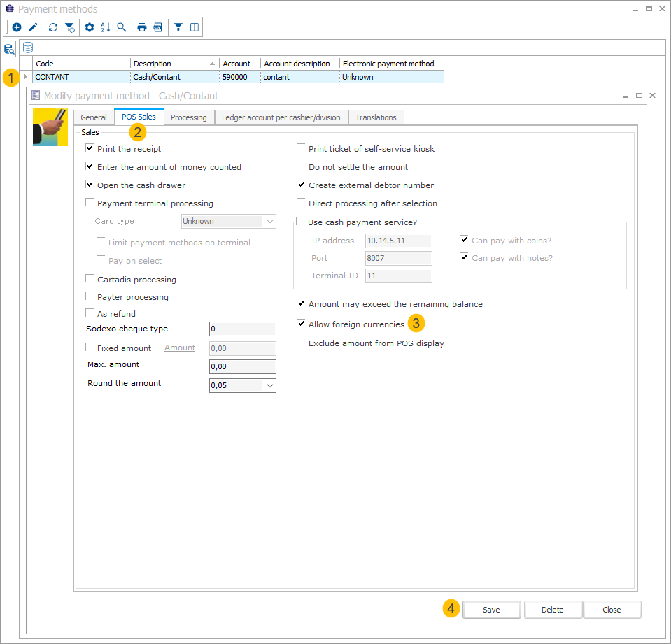671x644 pixels.
Task: Open the settings gear icon
Action: tap(90, 27)
